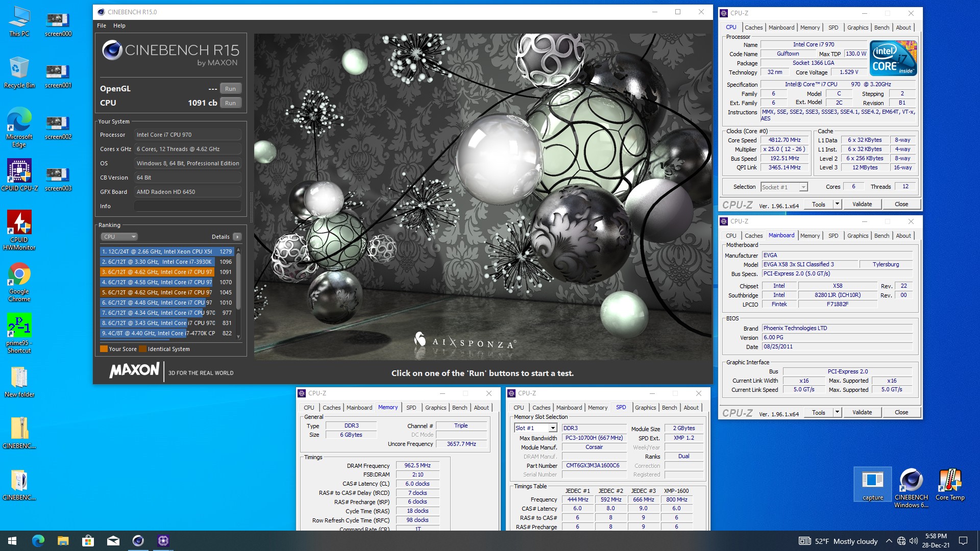Open Google Chrome desktop shortcut
The image size is (980, 551).
pos(19,282)
